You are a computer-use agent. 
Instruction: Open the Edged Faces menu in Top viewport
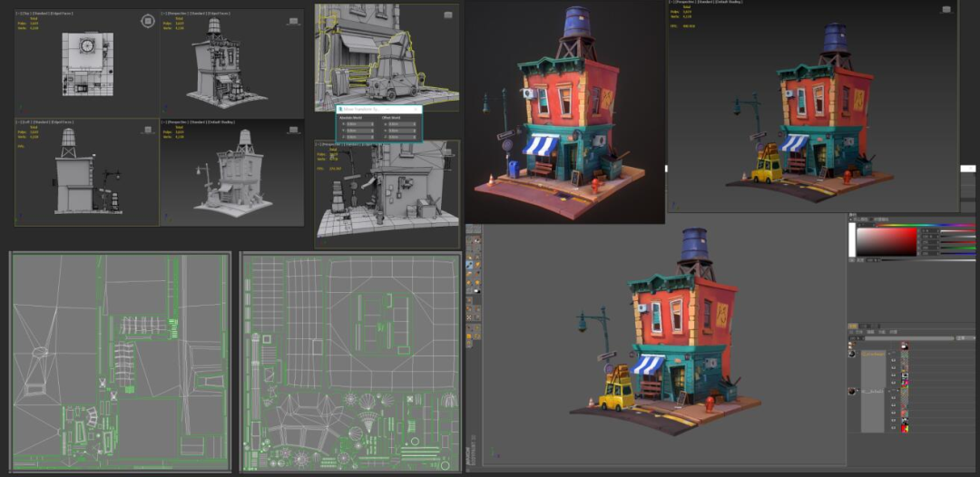[64, 13]
